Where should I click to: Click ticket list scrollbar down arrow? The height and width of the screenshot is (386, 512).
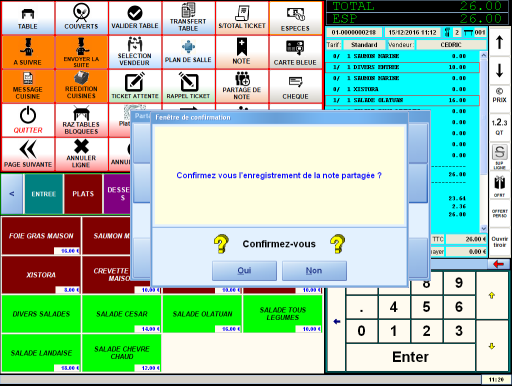[x=484, y=228]
